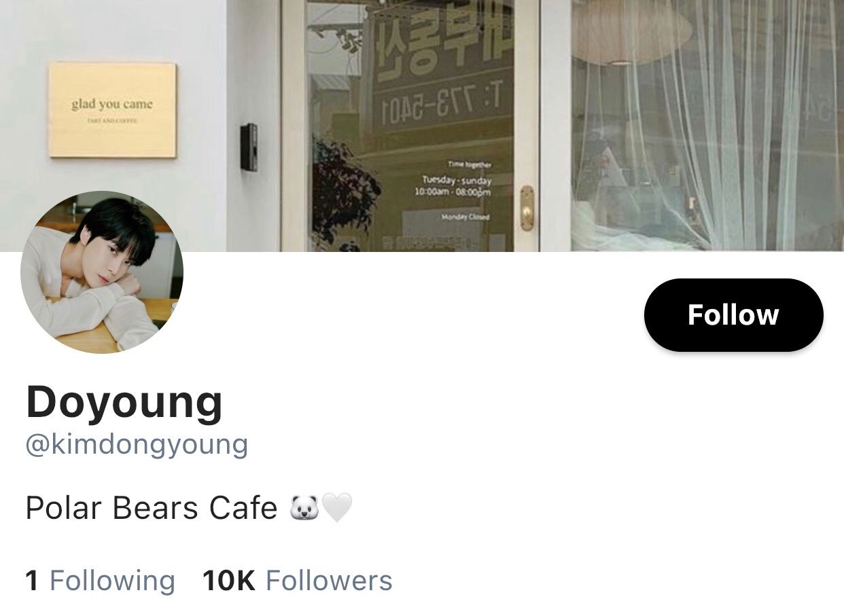
Task: Click the Monday Closed text on door
Action: pyautogui.click(x=465, y=217)
